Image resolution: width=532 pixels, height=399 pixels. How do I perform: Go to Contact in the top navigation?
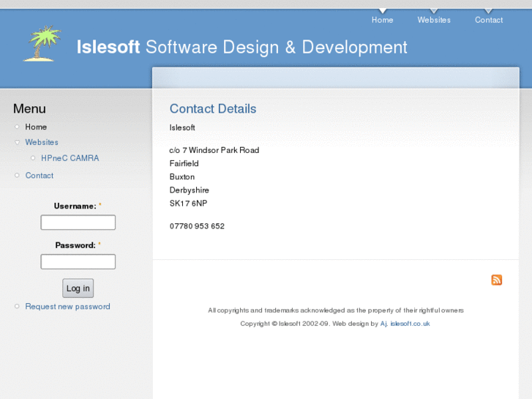(488, 20)
